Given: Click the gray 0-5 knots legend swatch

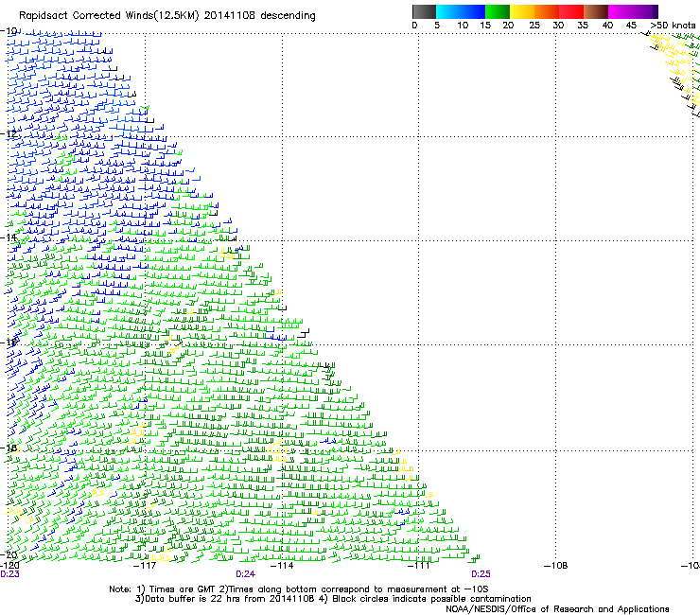Looking at the screenshot, I should tap(424, 11).
